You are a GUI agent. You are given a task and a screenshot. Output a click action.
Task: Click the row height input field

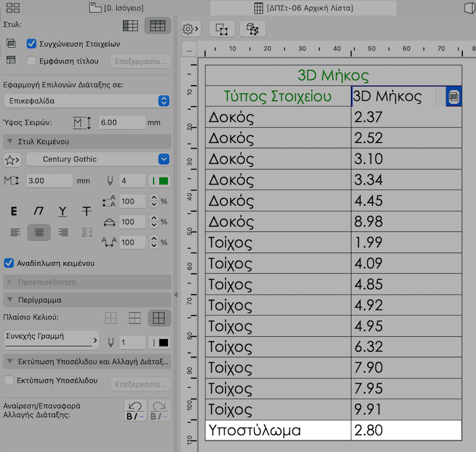click(x=121, y=123)
